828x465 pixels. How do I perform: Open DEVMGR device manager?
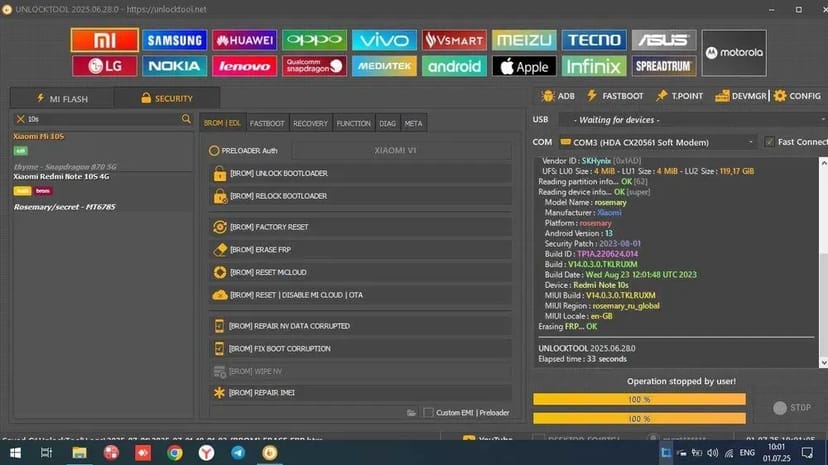click(741, 96)
